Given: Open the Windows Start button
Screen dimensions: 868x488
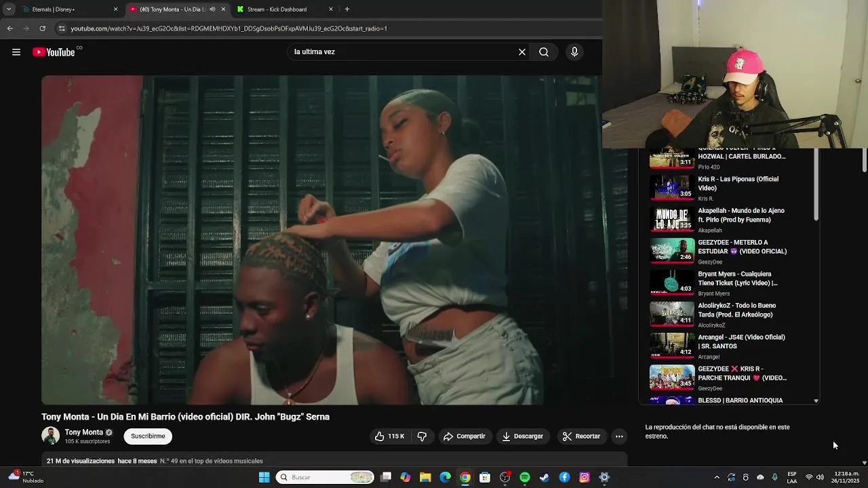Looking at the screenshot, I should [264, 477].
